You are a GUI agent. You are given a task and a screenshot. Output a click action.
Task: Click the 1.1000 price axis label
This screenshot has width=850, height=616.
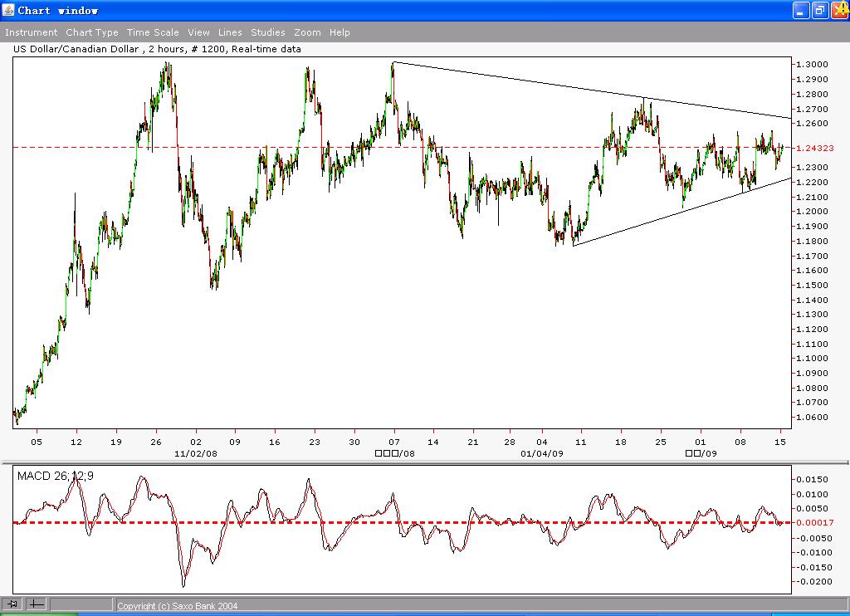(x=812, y=359)
